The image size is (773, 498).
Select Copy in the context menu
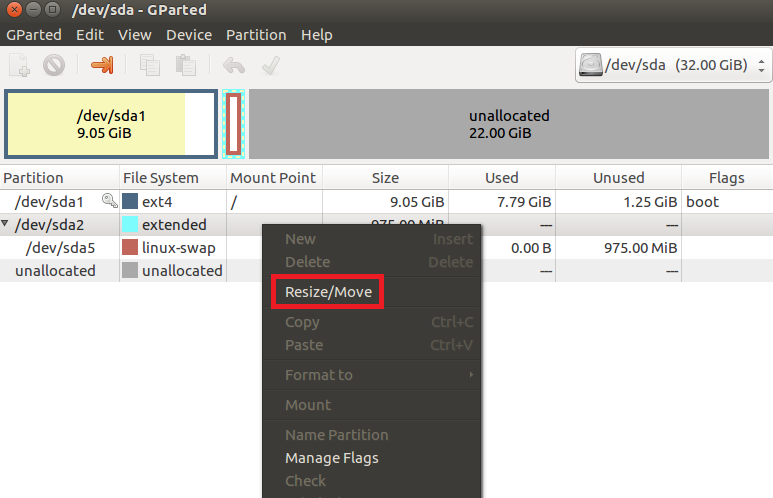coord(372,322)
